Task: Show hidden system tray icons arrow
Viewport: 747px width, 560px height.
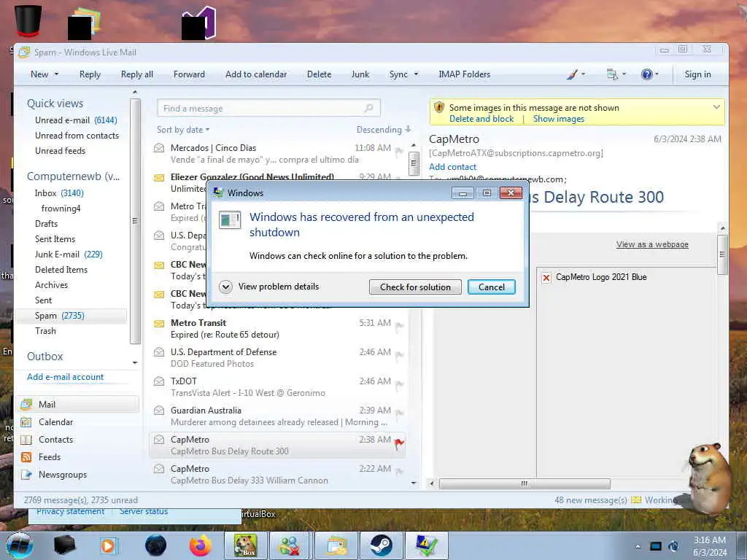Action: pyautogui.click(x=638, y=547)
